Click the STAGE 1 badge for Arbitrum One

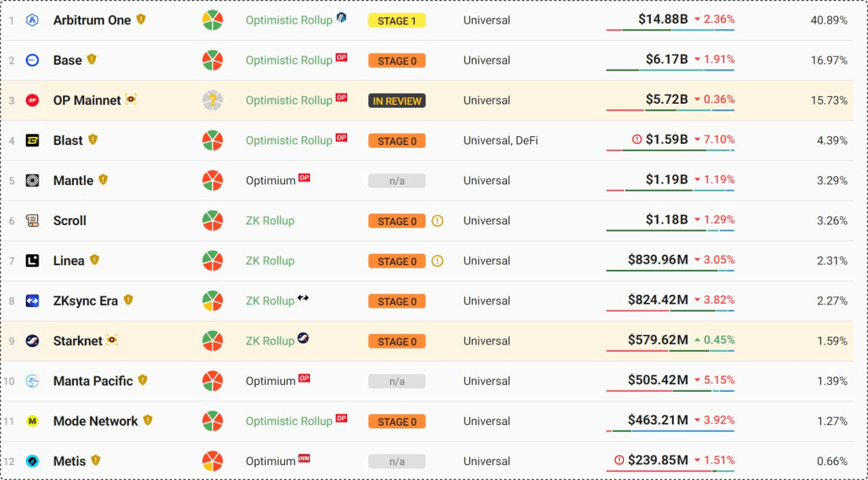pyautogui.click(x=397, y=21)
